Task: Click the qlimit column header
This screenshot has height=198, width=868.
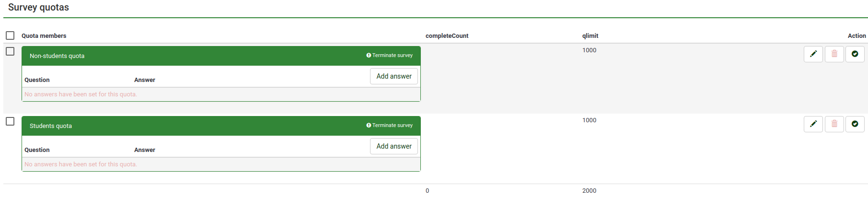Action: point(590,36)
